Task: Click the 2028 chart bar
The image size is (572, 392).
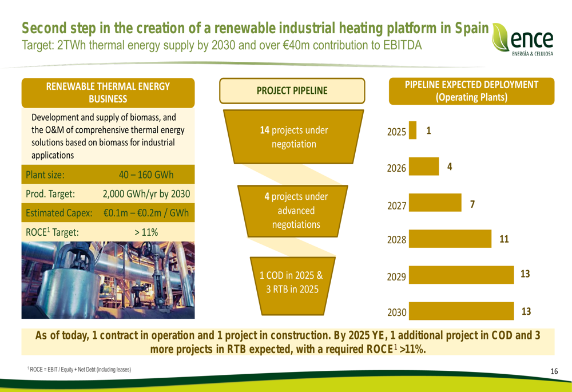Action: coord(450,239)
